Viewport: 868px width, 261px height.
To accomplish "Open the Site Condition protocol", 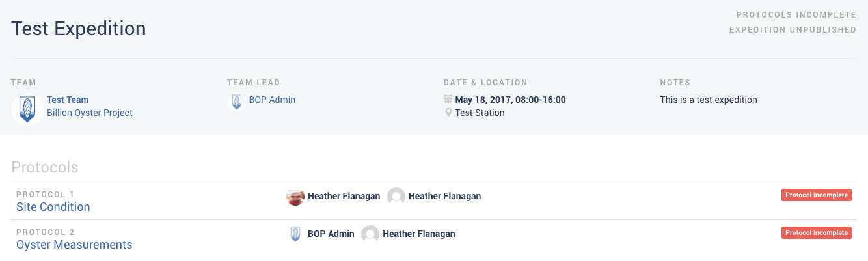I will (53, 207).
